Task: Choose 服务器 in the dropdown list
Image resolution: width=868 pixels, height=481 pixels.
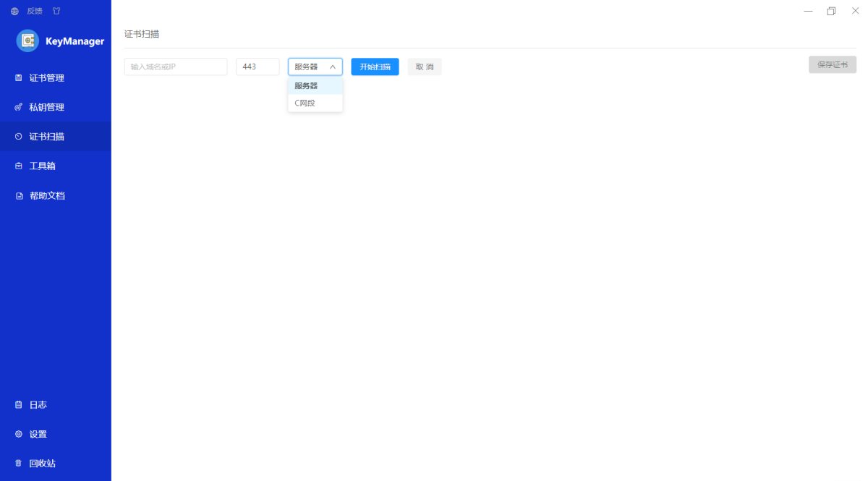Action: pyautogui.click(x=306, y=85)
